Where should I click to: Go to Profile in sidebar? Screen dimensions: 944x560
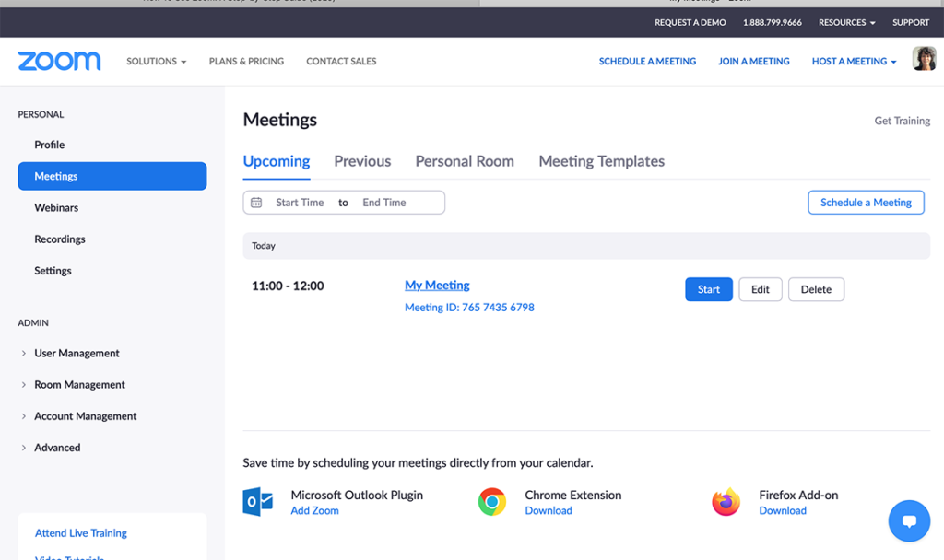tap(50, 145)
